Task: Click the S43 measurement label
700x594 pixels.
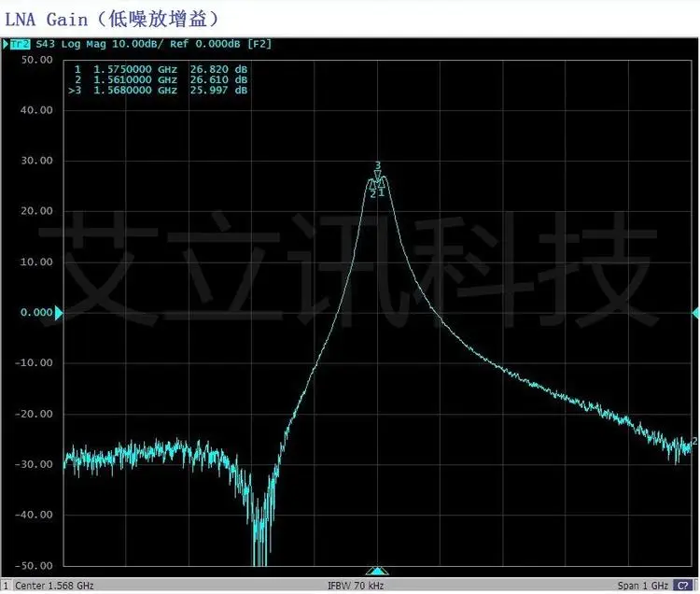Action: [x=46, y=44]
